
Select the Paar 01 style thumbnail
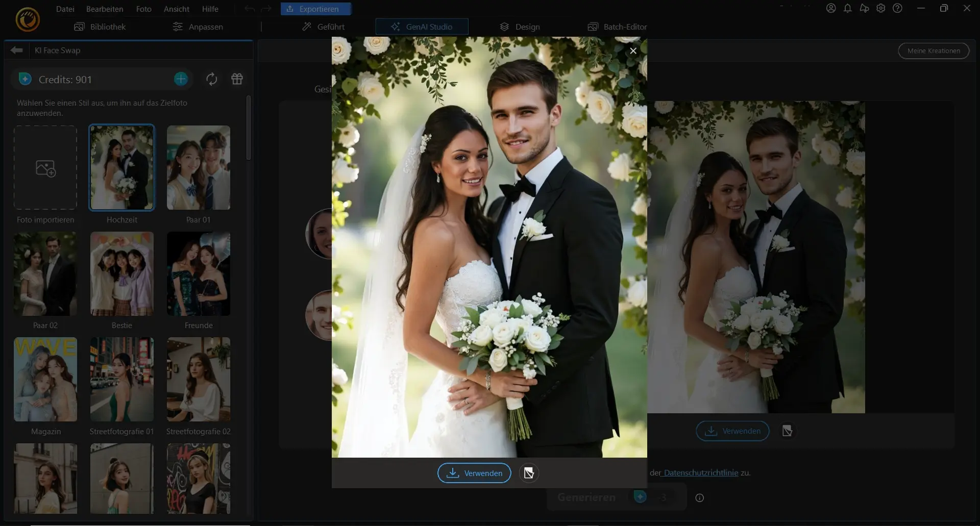(x=199, y=167)
